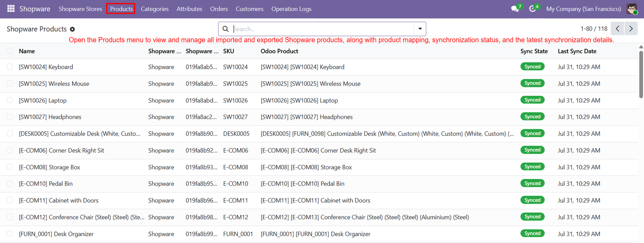
Task: Sort by the Sync State column header
Action: click(x=534, y=51)
